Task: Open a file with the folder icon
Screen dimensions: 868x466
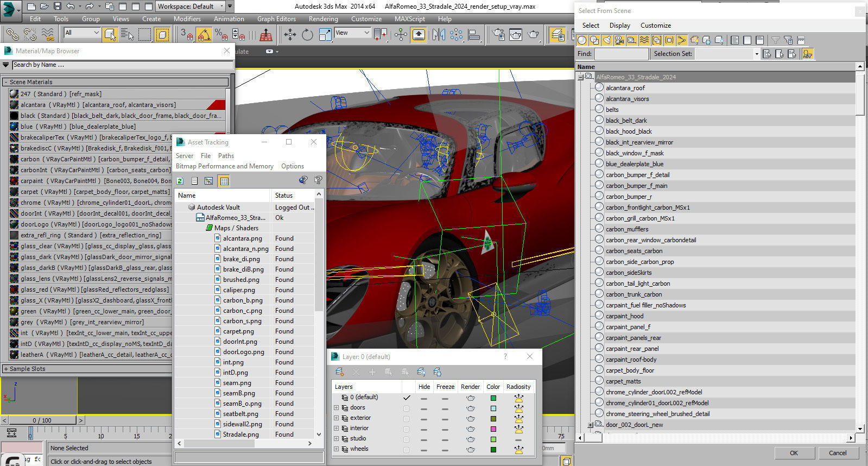Action: point(45,7)
